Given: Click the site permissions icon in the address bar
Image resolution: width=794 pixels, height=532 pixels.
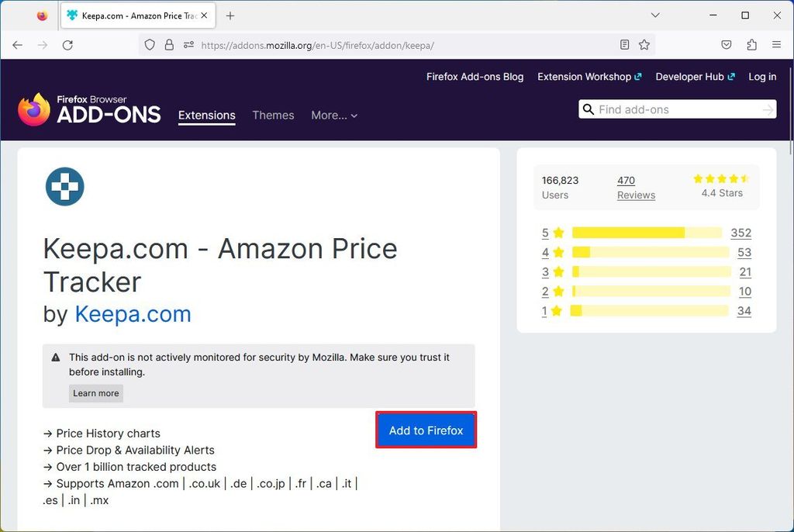Looking at the screenshot, I should coord(188,45).
